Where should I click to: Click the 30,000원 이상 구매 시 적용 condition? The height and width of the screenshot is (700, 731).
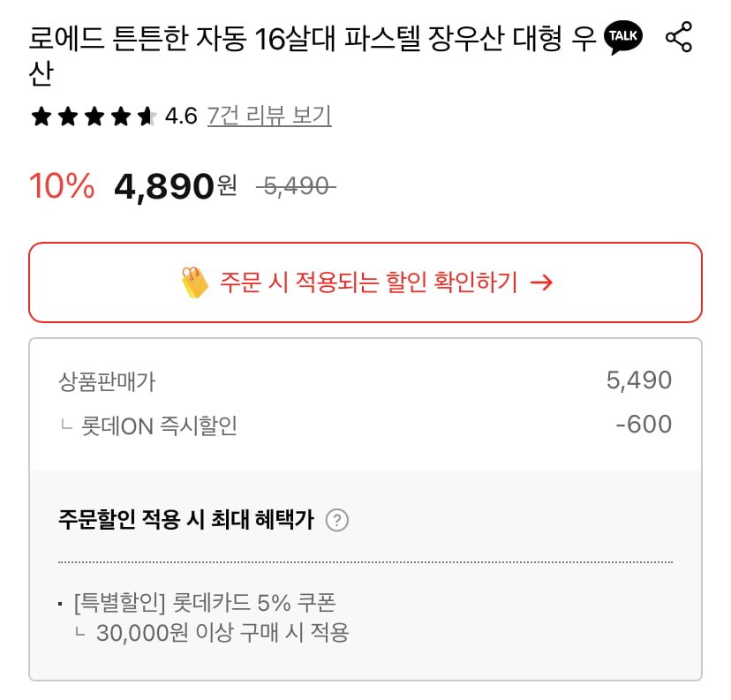click(x=222, y=633)
